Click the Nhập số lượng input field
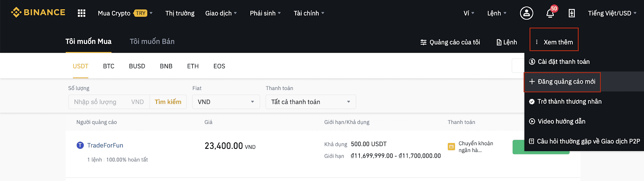644x181 pixels. coord(109,102)
